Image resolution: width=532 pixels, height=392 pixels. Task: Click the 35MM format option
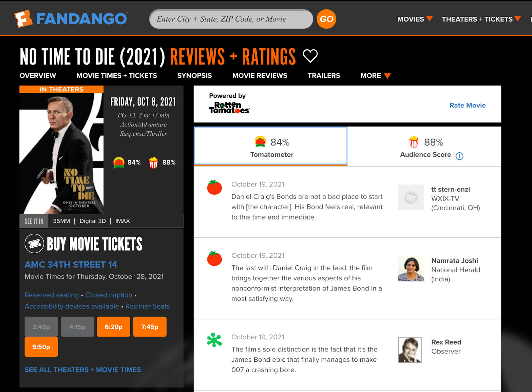[62, 221]
